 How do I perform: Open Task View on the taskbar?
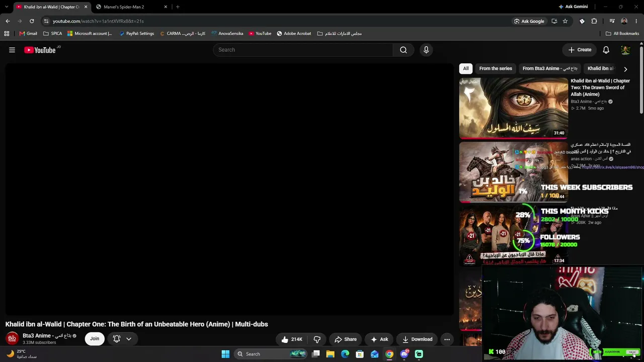[315, 354]
